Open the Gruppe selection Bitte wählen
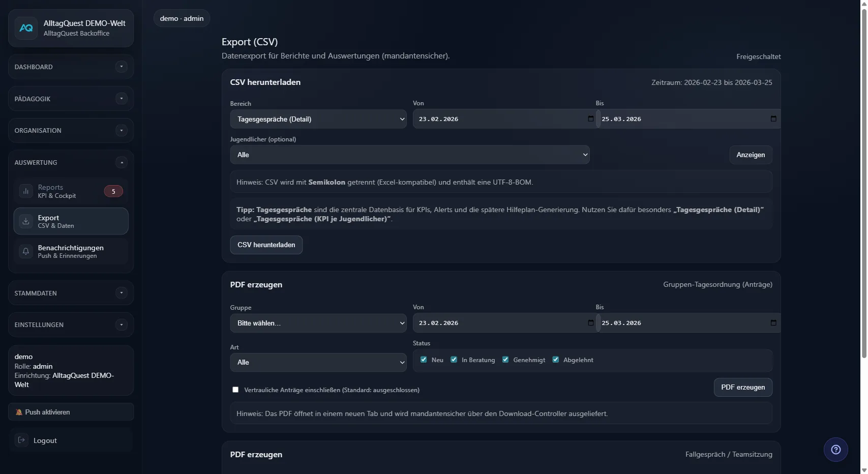868x474 pixels. (x=318, y=323)
